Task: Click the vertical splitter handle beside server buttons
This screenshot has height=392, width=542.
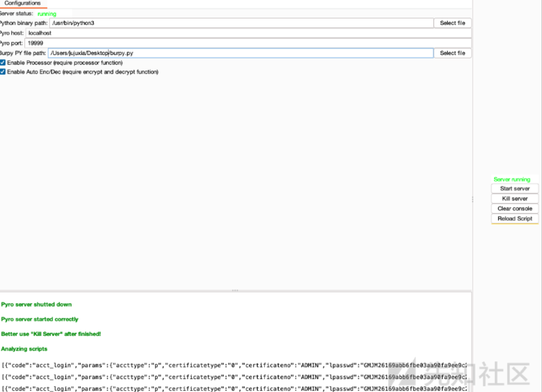Action: point(472,200)
